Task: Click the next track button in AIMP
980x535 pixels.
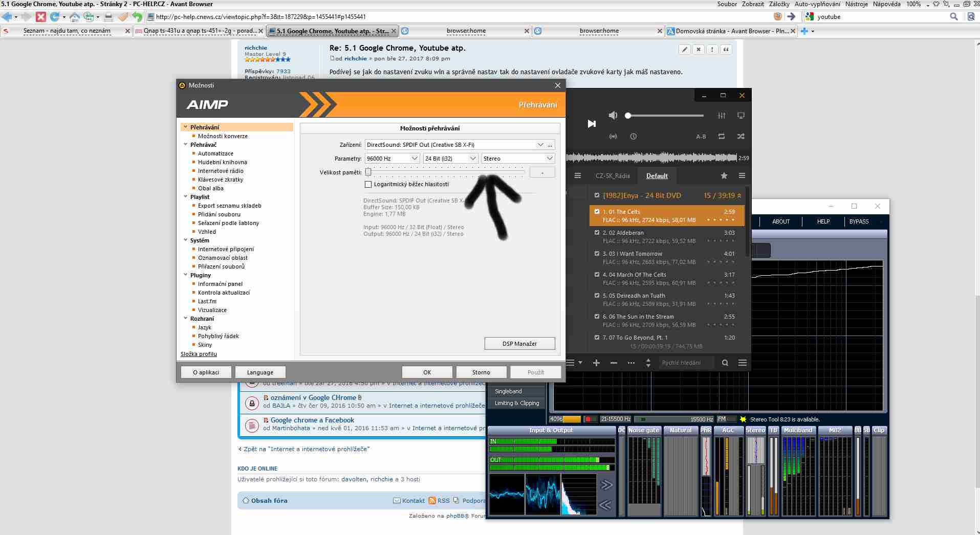Action: coord(592,124)
